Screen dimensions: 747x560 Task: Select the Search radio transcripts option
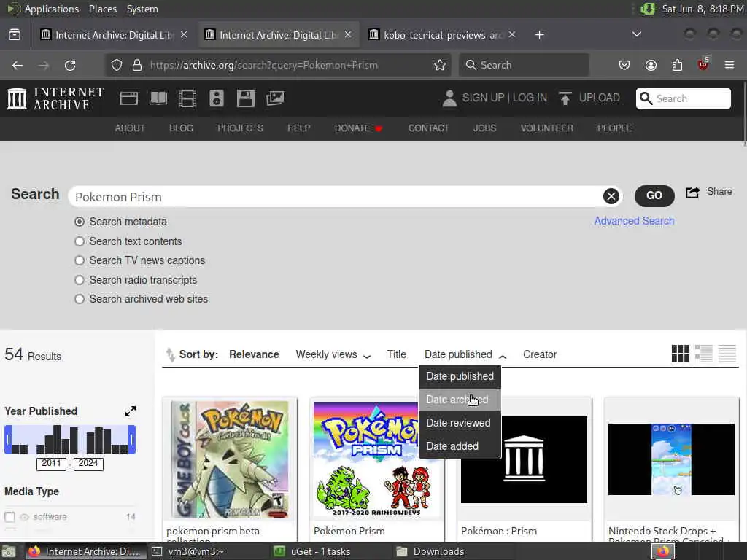(x=80, y=280)
